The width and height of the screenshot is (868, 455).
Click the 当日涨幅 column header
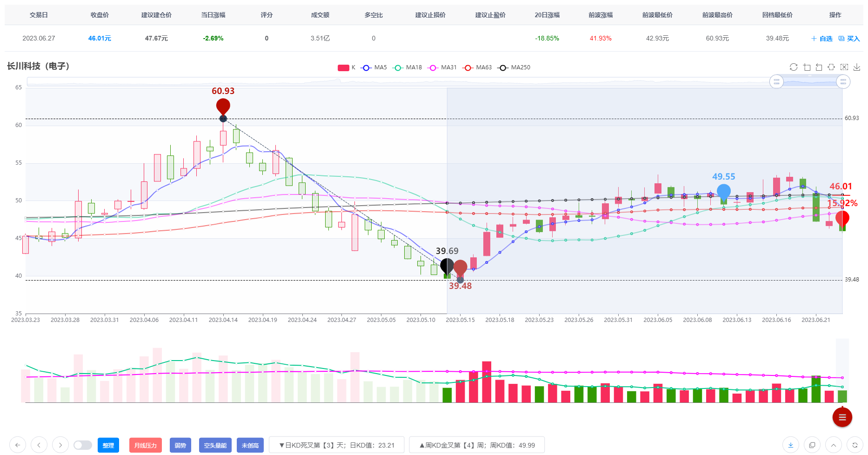coord(213,15)
